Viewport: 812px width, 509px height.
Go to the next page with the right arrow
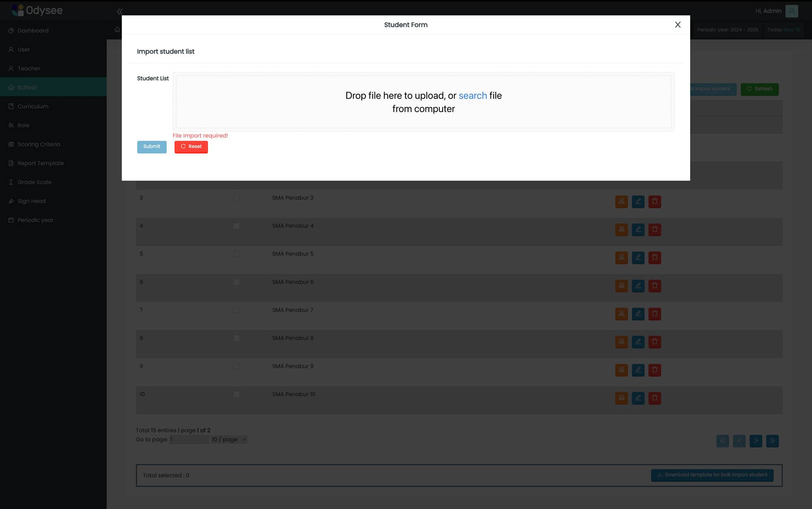(x=756, y=441)
